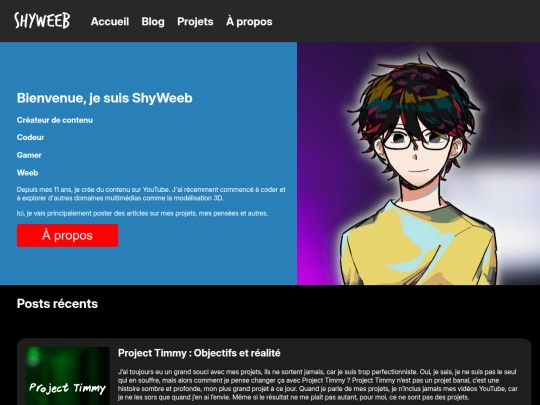Click the ShyWeeb logo in the header
This screenshot has height=405, width=540.
[42, 21]
